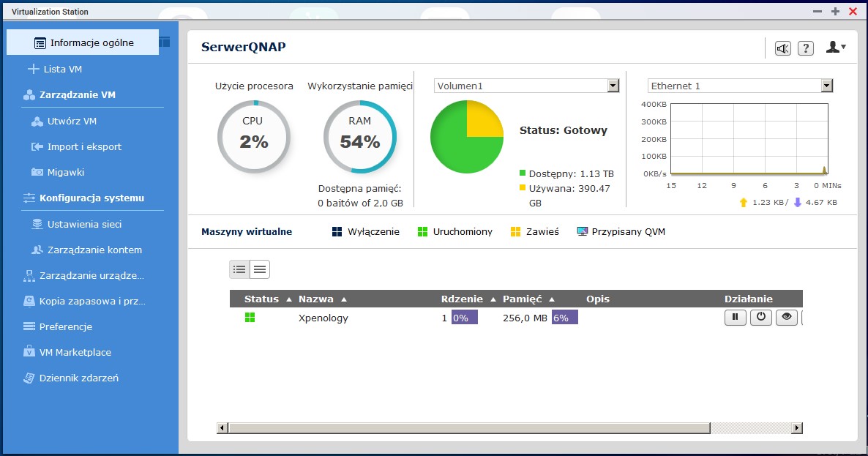
Task: Sort table by Status column
Action: pyautogui.click(x=267, y=299)
